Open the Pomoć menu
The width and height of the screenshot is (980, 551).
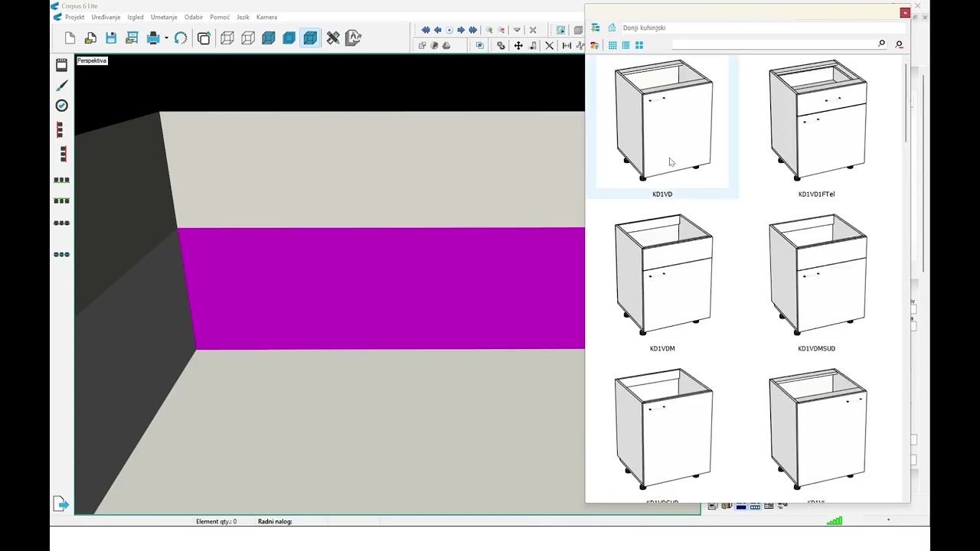[x=220, y=17]
